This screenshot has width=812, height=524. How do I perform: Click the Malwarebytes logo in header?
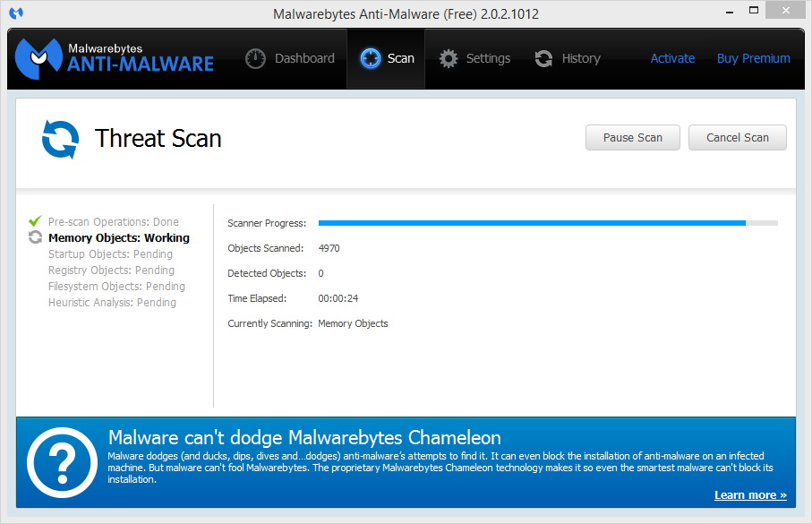[115, 58]
